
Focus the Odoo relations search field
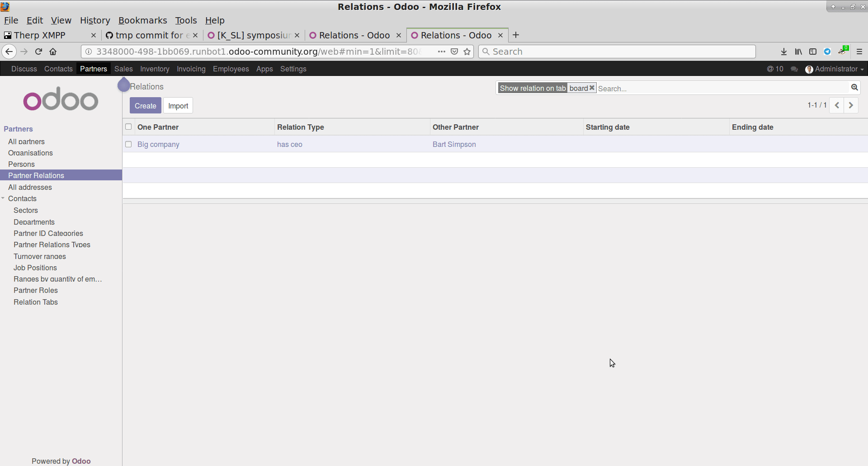(723, 88)
